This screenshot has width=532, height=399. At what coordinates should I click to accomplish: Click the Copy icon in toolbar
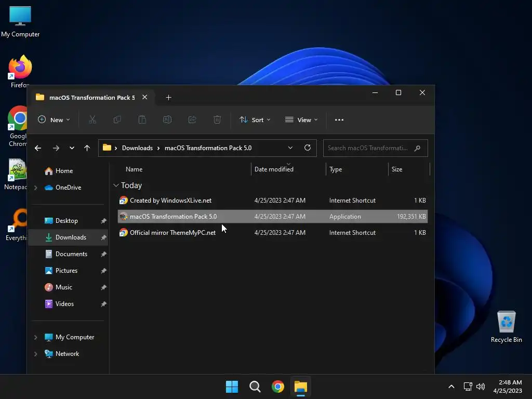point(117,120)
